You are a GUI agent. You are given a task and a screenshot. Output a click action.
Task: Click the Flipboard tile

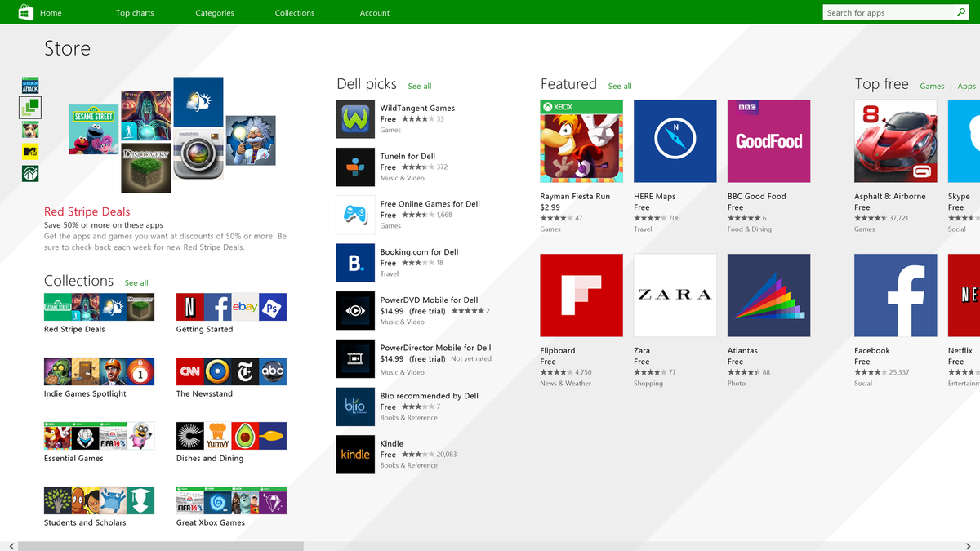pos(581,295)
